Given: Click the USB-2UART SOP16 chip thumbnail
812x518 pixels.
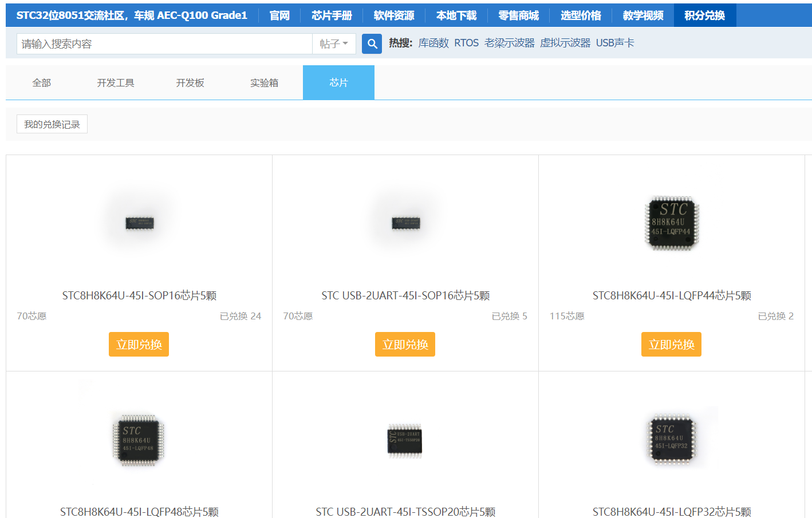Looking at the screenshot, I should 405,223.
